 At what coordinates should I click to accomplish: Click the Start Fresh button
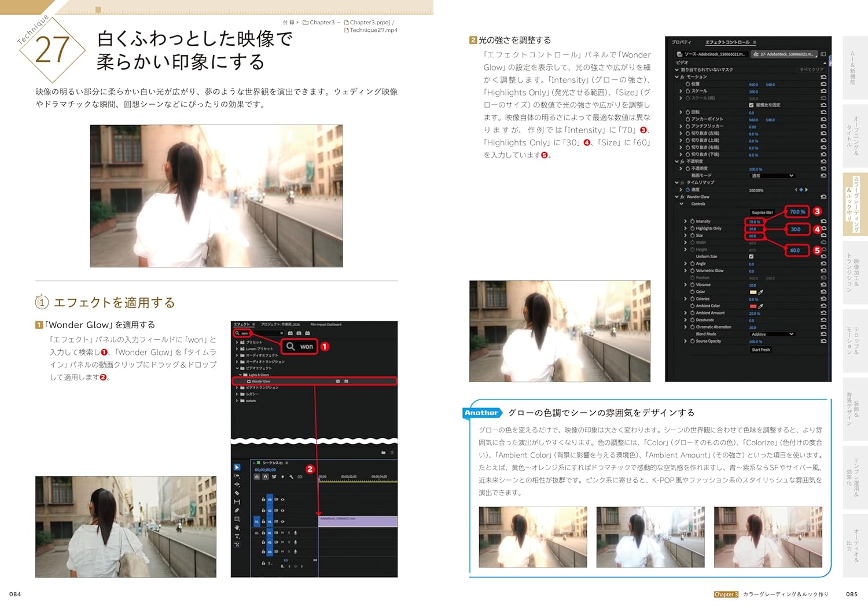(761, 350)
